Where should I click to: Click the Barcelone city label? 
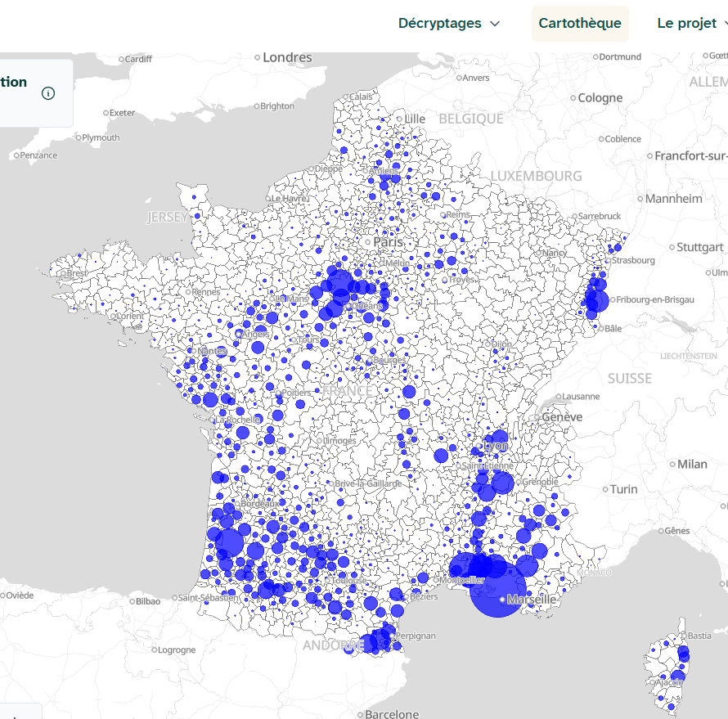(392, 714)
